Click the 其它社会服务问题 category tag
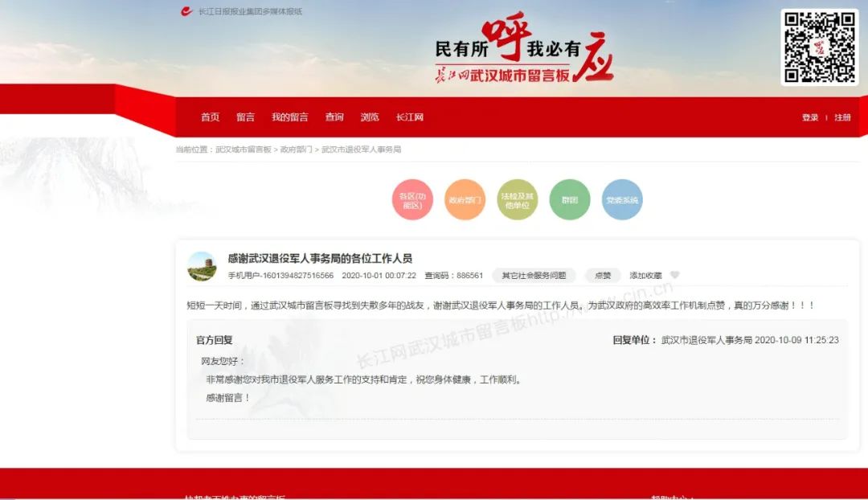Image resolution: width=868 pixels, height=500 pixels. click(x=534, y=276)
